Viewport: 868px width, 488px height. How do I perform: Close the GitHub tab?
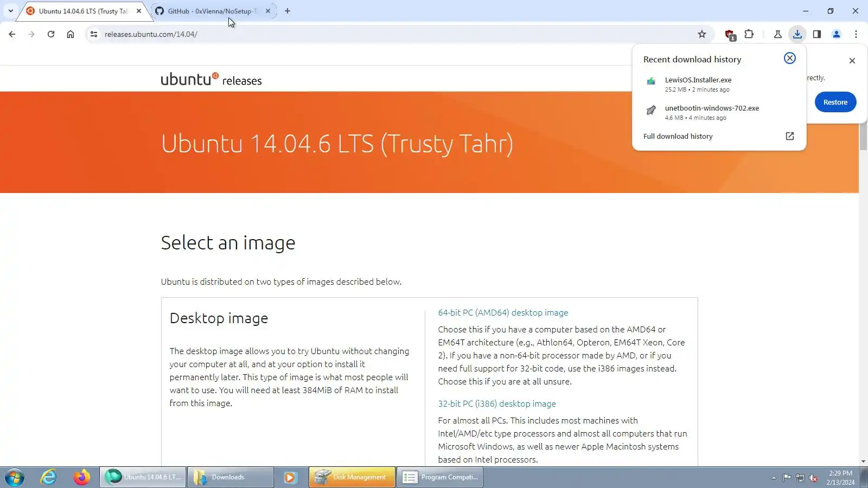pyautogui.click(x=268, y=11)
